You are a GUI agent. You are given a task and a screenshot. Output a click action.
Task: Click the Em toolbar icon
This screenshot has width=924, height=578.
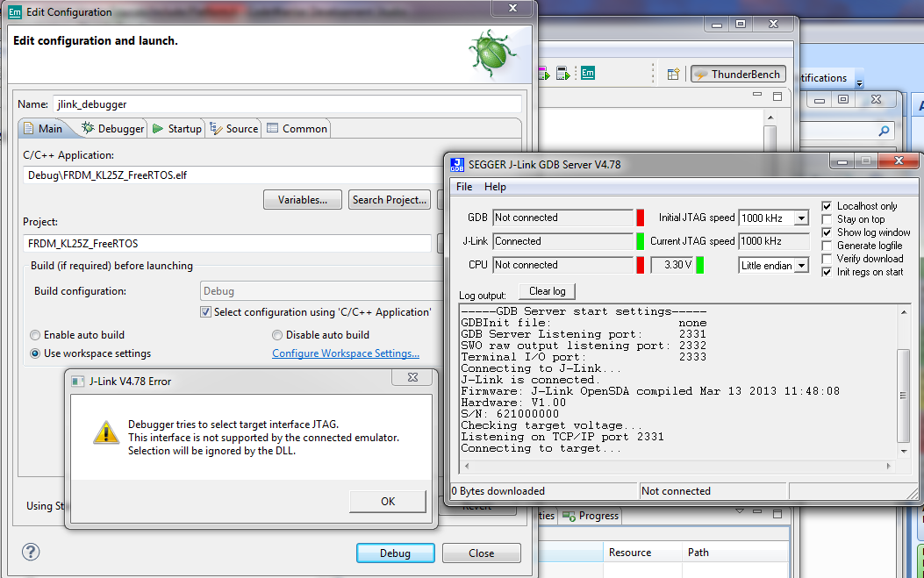tap(588, 75)
